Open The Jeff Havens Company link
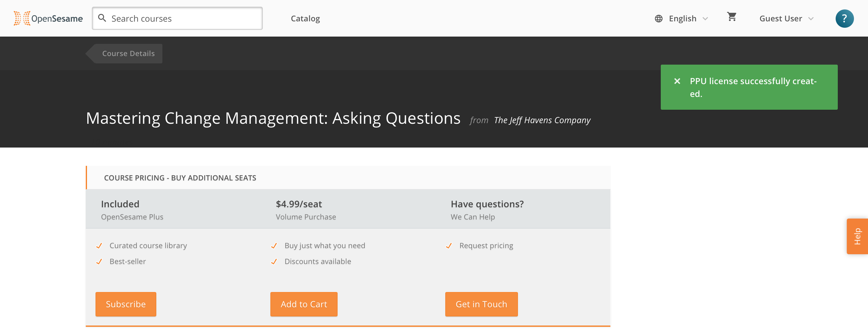 [542, 120]
